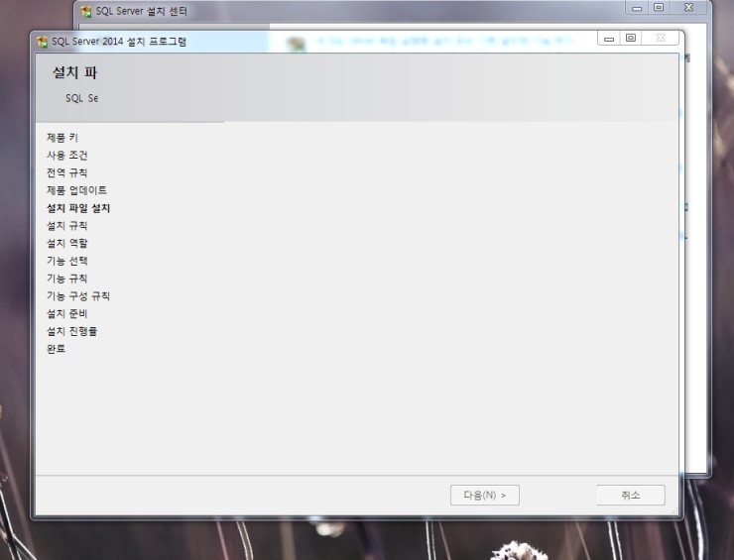Select the 설치 진행률 step
734x560 pixels.
click(71, 331)
